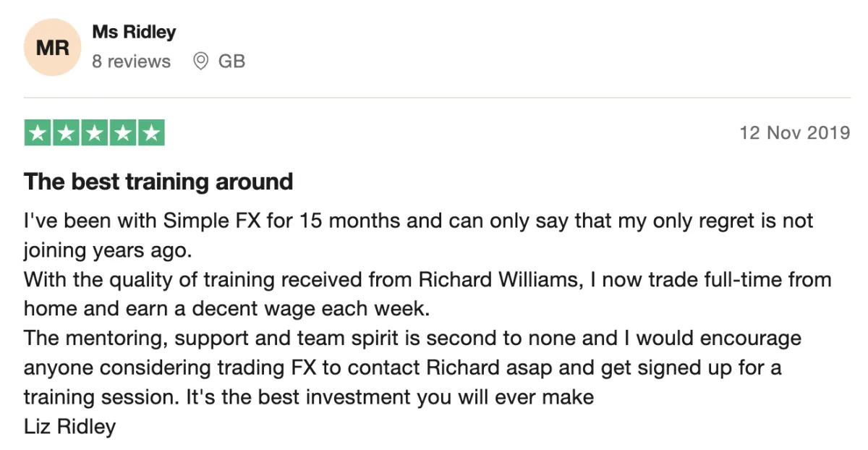Click the second green rating star

[x=67, y=133]
